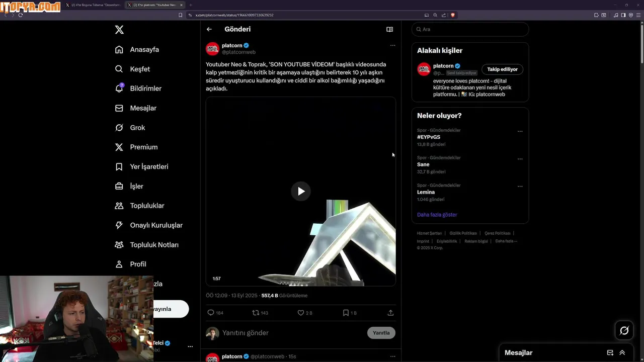This screenshot has height=362, width=644.
Task: Open options for Lemina trend
Action: 520,186
